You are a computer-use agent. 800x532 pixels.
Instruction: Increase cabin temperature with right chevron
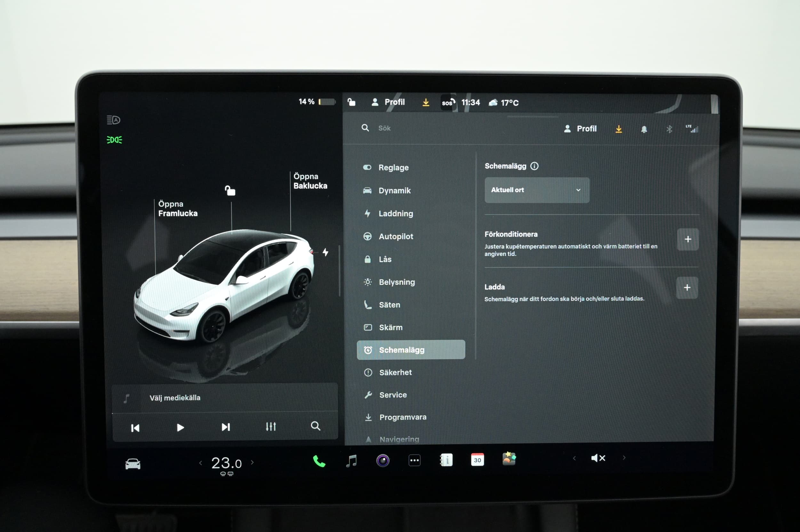[x=252, y=462]
